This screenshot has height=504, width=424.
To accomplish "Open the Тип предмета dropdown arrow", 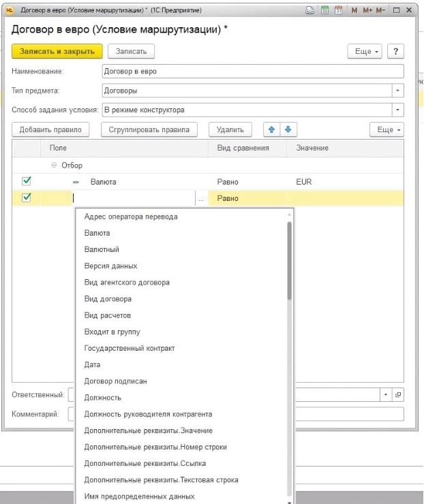I will tap(397, 91).
